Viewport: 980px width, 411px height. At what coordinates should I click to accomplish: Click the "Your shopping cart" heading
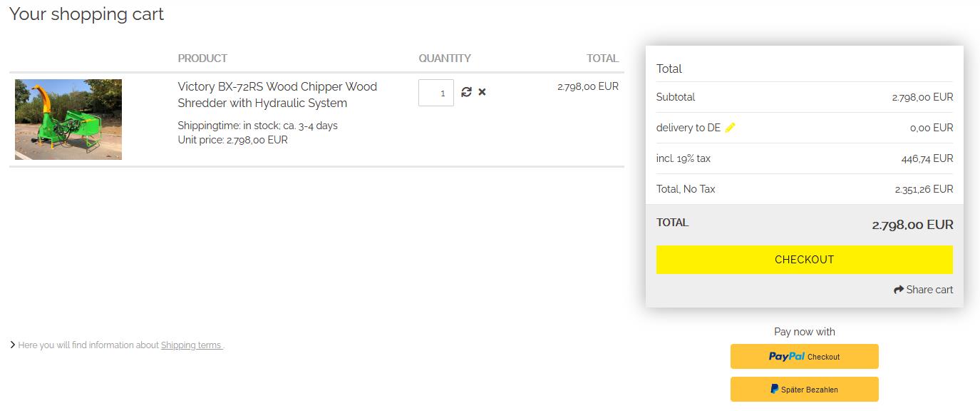[86, 14]
